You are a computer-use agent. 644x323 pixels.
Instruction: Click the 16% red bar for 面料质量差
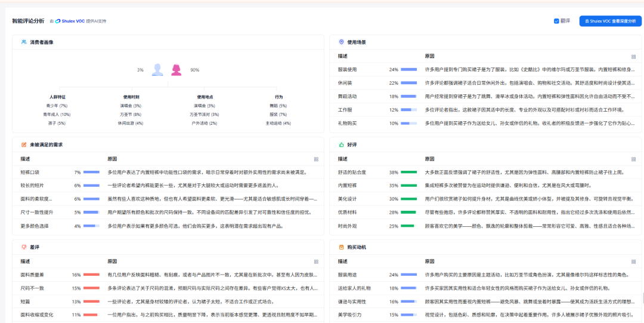point(91,275)
